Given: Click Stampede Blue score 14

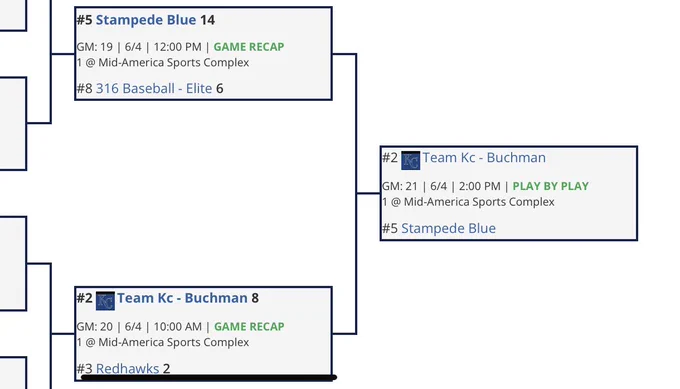Looking at the screenshot, I should [x=207, y=20].
